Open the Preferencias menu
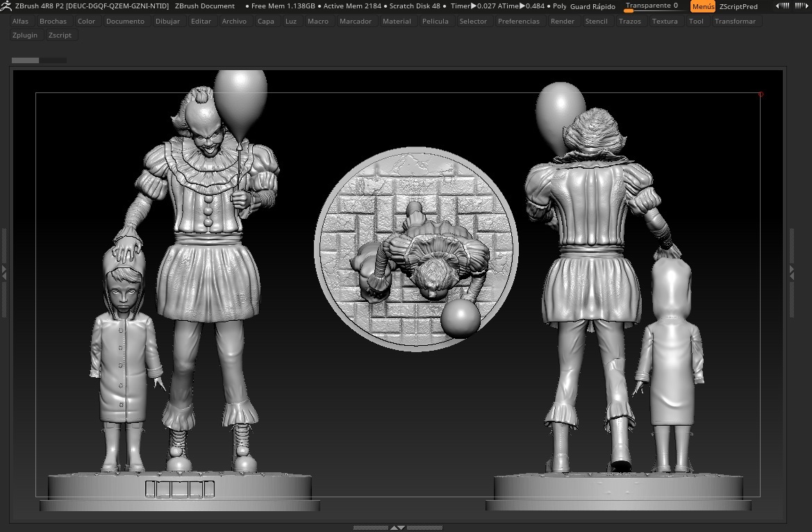Viewport: 812px width, 532px height. 518,22
